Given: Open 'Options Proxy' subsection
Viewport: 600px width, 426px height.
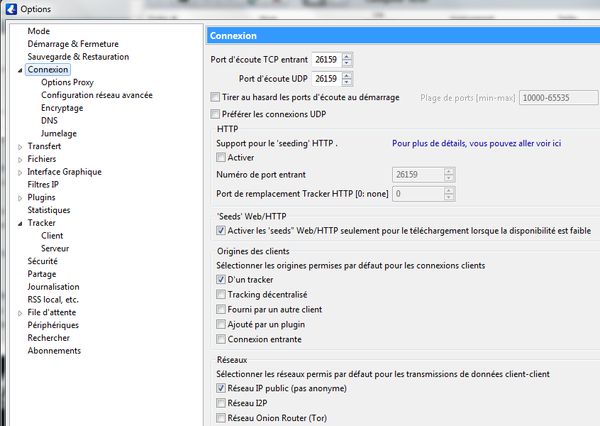Looking at the screenshot, I should click(x=67, y=82).
